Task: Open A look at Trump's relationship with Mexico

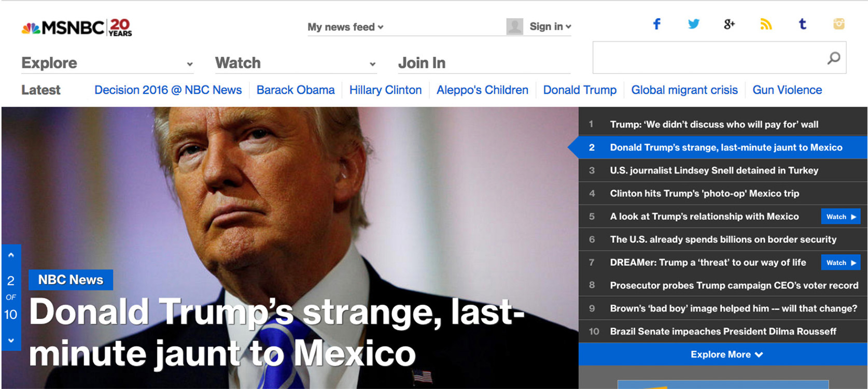Action: 704,217
